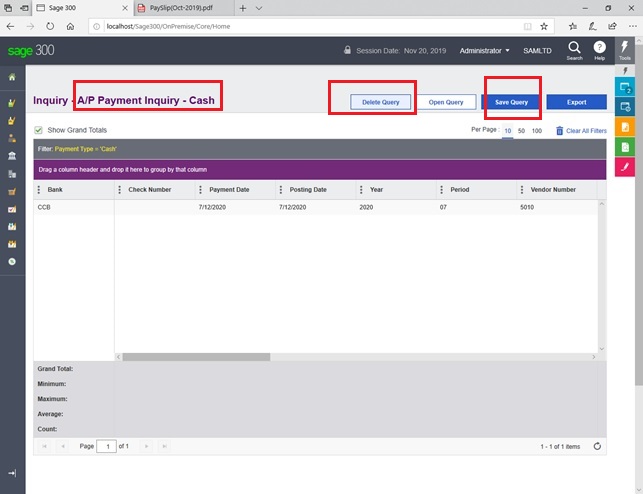Screen dimensions: 643x494
Task: Click the sage 300 logo
Action: [x=31, y=50]
